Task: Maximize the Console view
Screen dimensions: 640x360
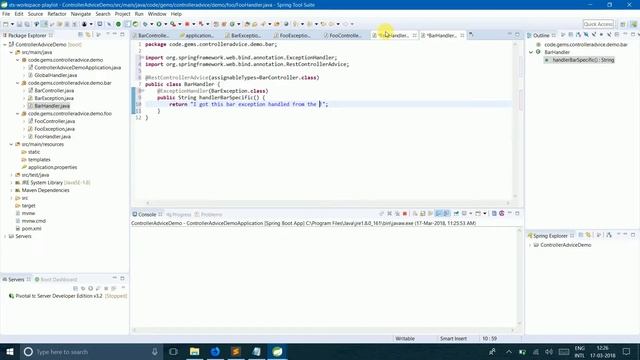Action: click(x=517, y=213)
